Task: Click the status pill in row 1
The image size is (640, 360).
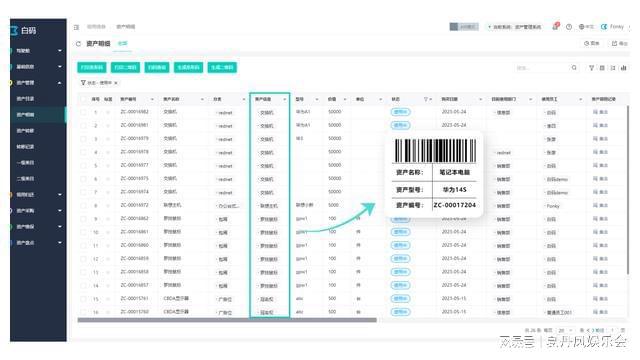Action: click(x=400, y=112)
